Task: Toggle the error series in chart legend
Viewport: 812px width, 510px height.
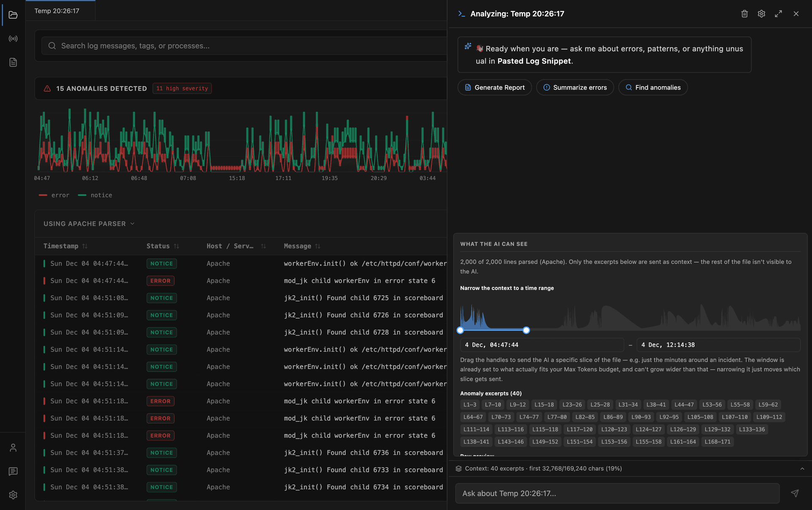Action: (54, 196)
